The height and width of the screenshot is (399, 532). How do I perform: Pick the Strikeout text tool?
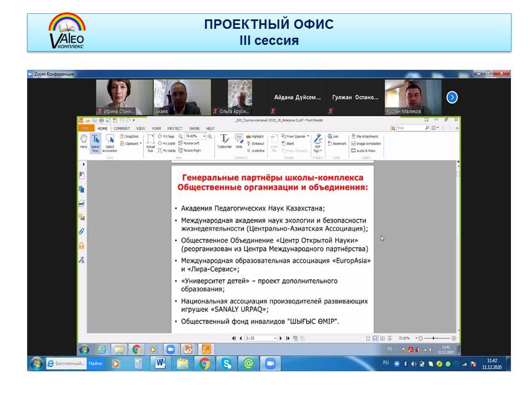coord(255,144)
